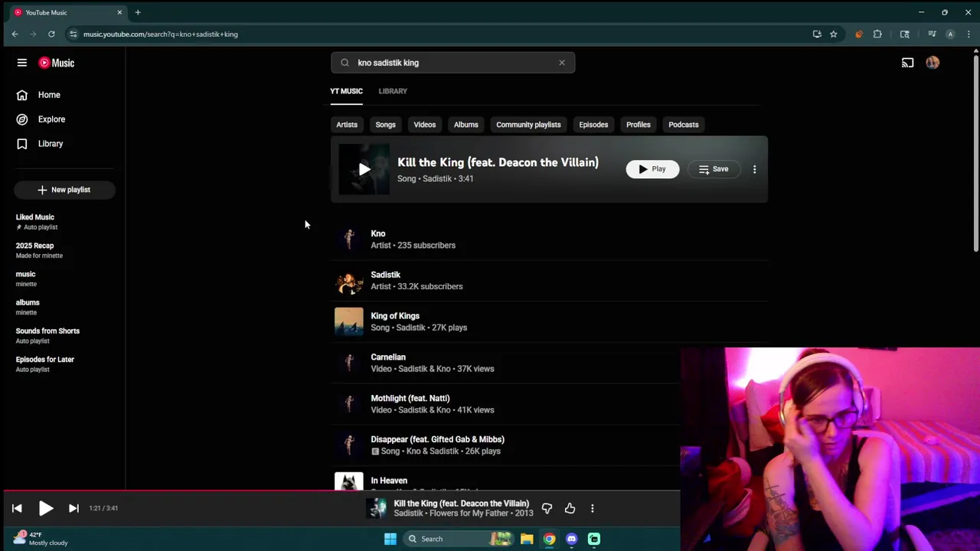The width and height of the screenshot is (980, 551).
Task: Open player bar three-dot menu
Action: [x=592, y=508]
